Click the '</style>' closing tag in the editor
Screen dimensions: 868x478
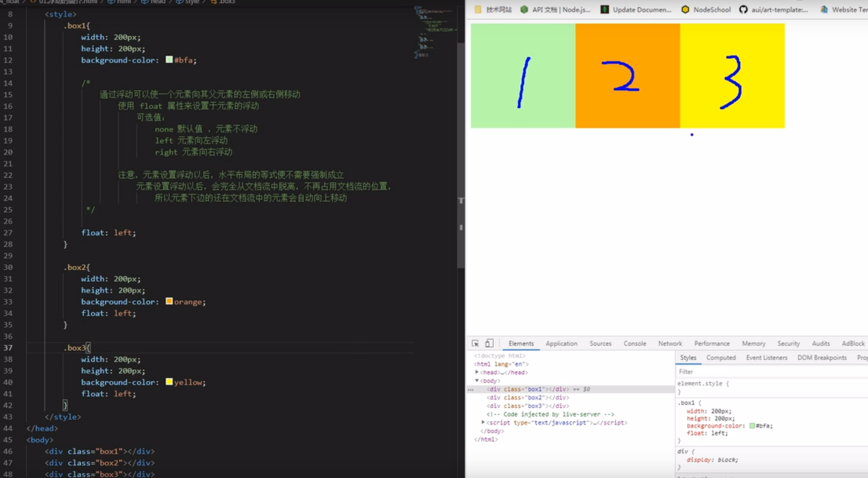(63, 417)
